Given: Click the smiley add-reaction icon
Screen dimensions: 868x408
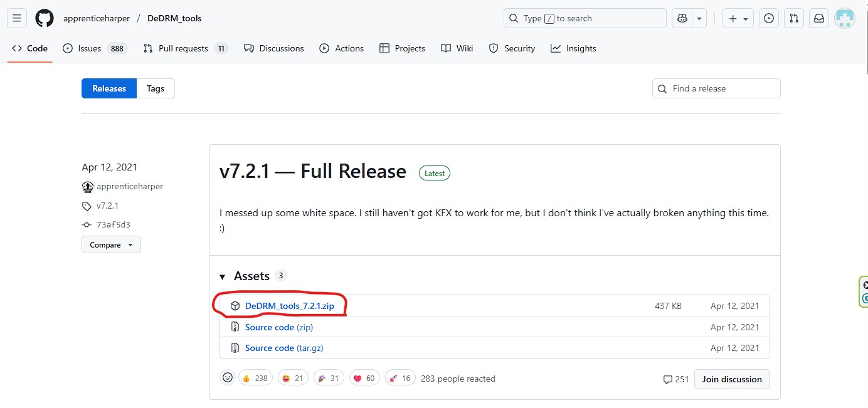Looking at the screenshot, I should 228,377.
